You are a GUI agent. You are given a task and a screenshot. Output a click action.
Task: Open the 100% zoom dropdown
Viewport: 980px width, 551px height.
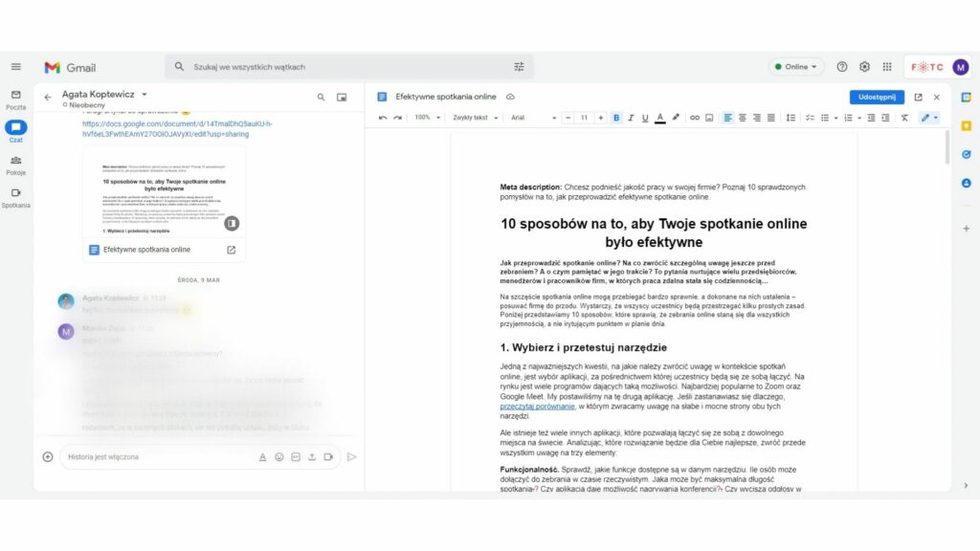[428, 118]
